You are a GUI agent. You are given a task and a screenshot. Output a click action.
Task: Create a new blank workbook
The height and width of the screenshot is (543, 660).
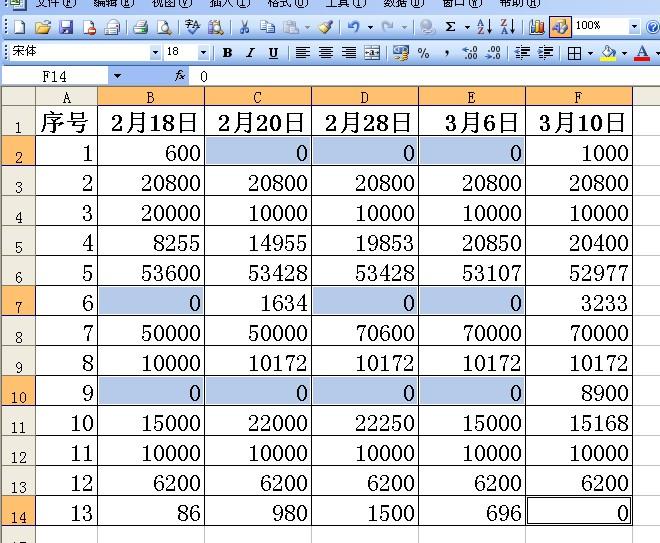point(19,27)
